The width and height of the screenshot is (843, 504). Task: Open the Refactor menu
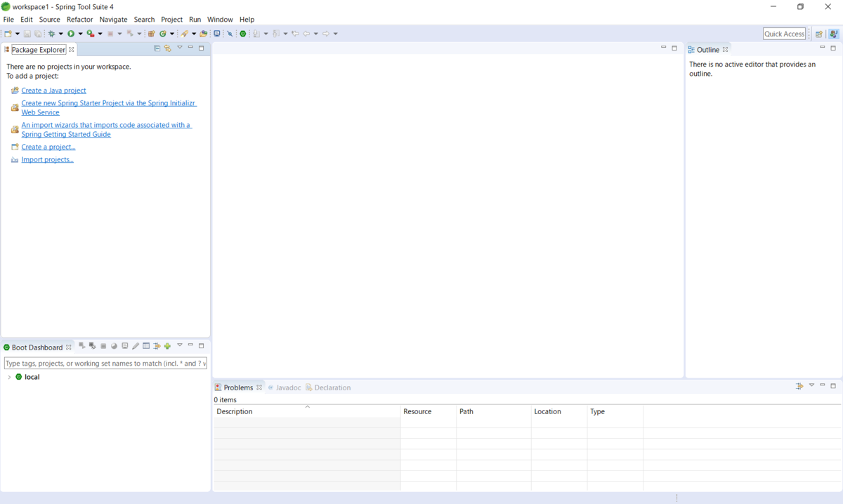pyautogui.click(x=80, y=20)
